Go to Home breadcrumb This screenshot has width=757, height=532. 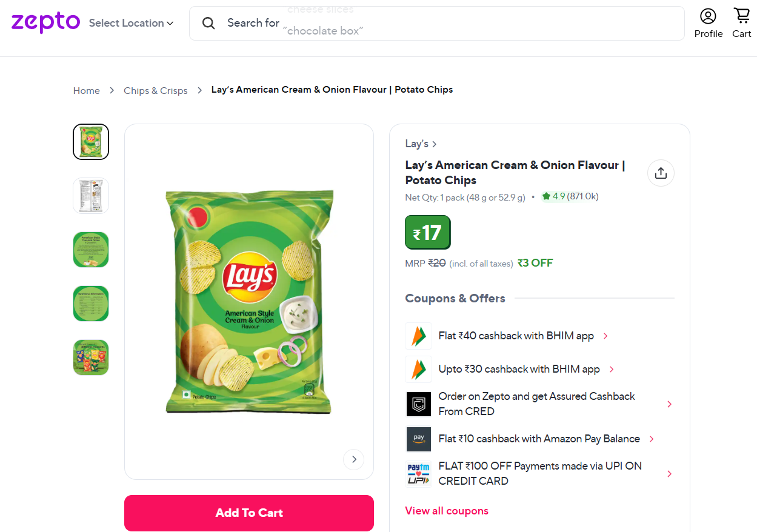(x=87, y=90)
